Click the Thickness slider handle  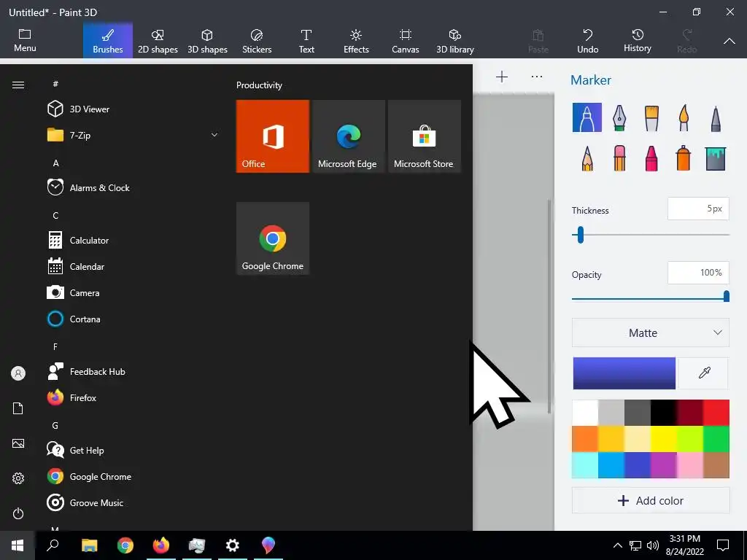tap(580, 235)
